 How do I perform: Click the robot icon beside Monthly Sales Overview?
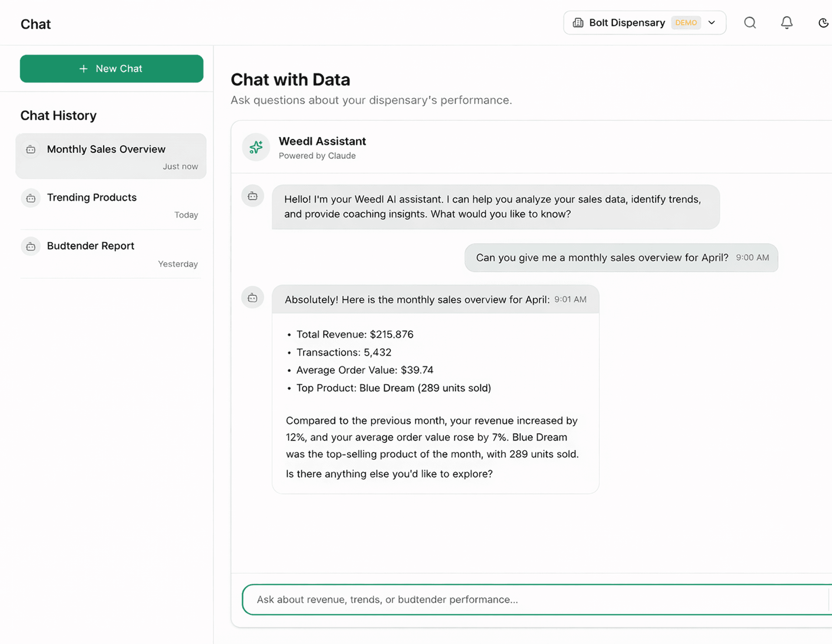point(30,149)
